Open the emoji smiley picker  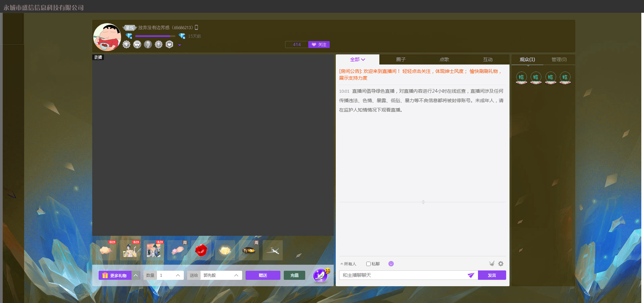391,264
